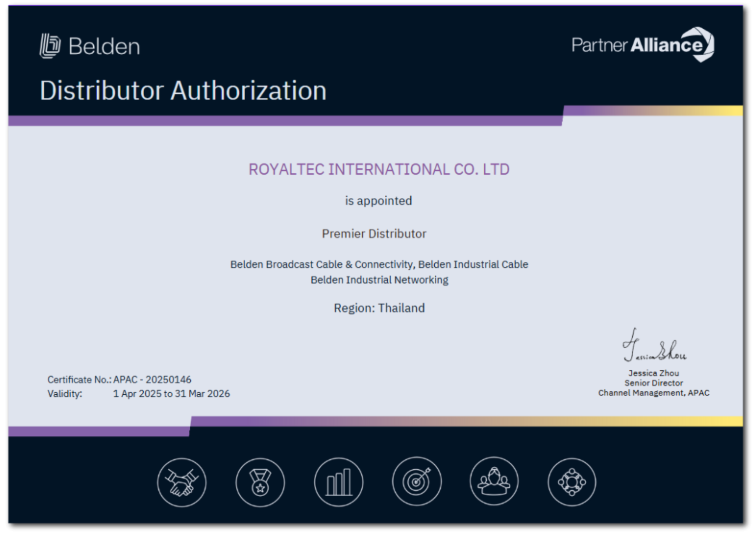Click the Channel Management, APAC text
The width and height of the screenshot is (756, 534).
tap(654, 393)
